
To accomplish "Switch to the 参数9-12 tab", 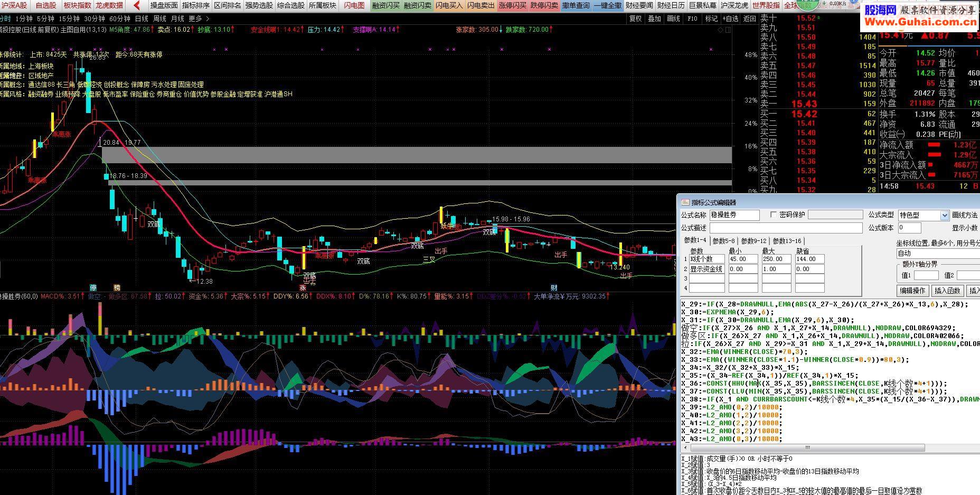I will (753, 241).
